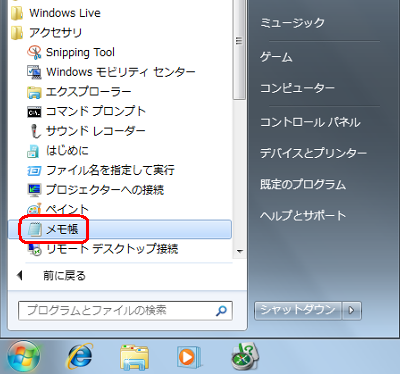Launch Windows Media Player from taskbar
This screenshot has height=374, width=400.
(188, 357)
